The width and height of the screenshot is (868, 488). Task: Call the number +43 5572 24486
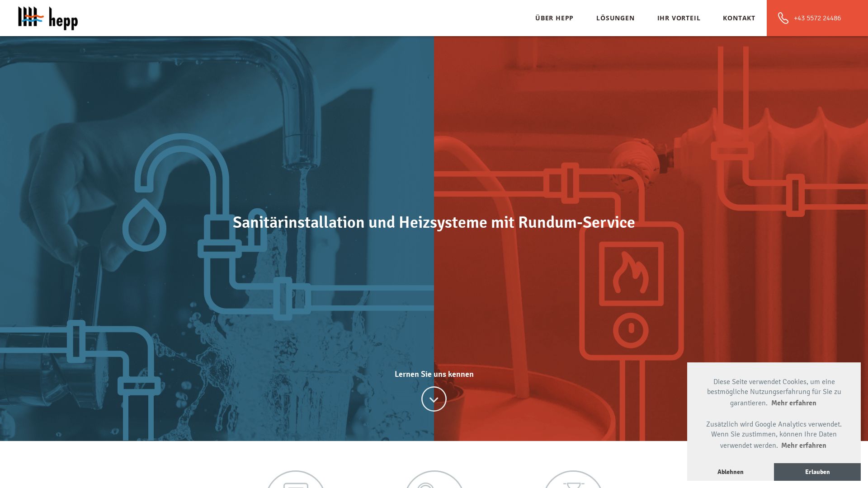pyautogui.click(x=817, y=18)
